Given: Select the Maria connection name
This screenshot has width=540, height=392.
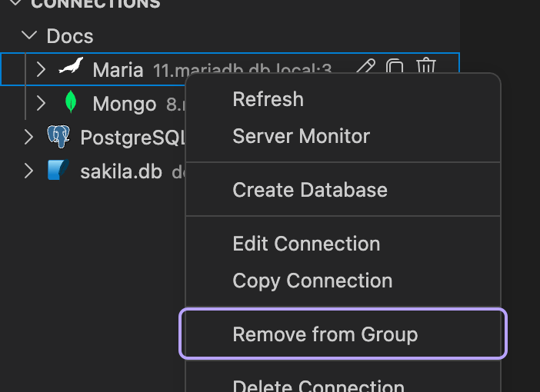Looking at the screenshot, I should click(x=118, y=70).
